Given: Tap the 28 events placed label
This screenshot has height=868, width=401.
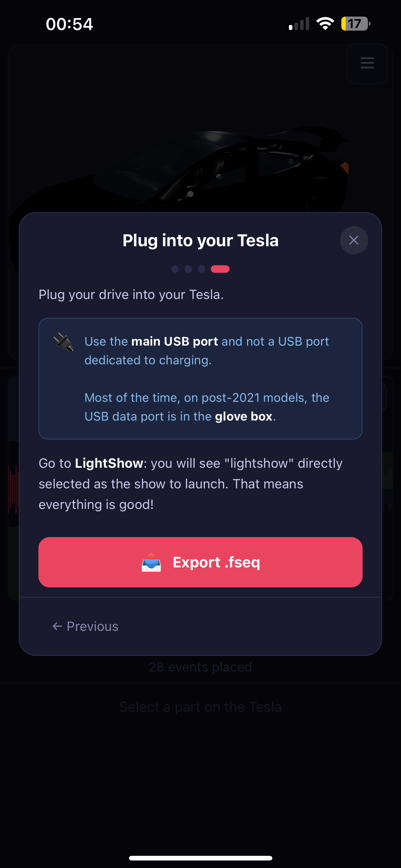Looking at the screenshot, I should [200, 666].
